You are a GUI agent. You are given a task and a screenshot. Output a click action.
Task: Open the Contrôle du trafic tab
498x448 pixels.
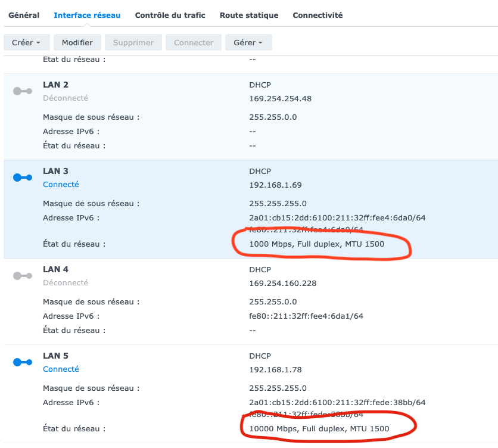[x=170, y=15]
